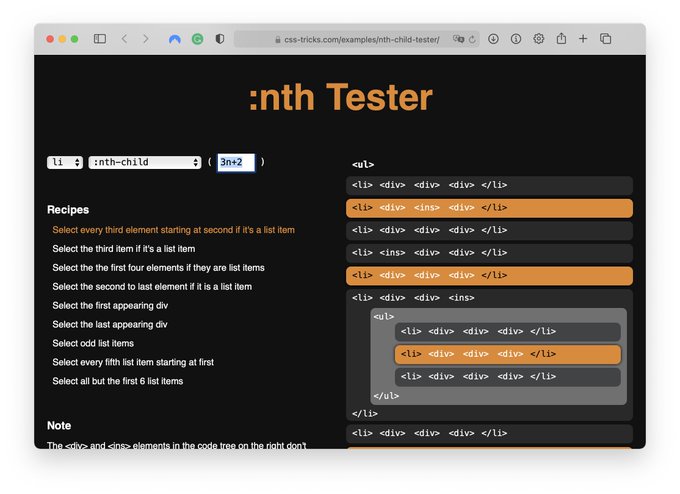This screenshot has height=494, width=680.
Task: Open the Share icon
Action: pos(561,39)
